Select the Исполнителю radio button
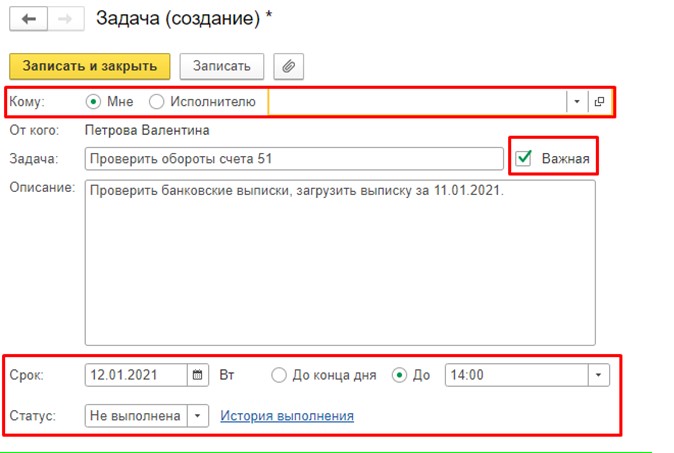This screenshot has width=674, height=453. tap(157, 101)
